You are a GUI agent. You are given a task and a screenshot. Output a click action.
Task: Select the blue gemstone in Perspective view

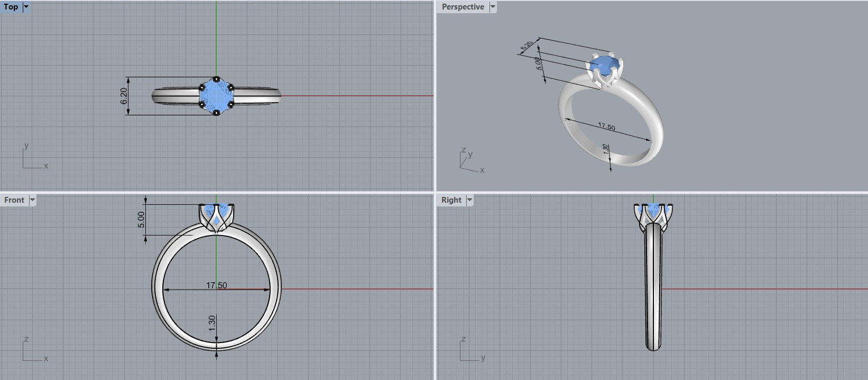point(604,65)
